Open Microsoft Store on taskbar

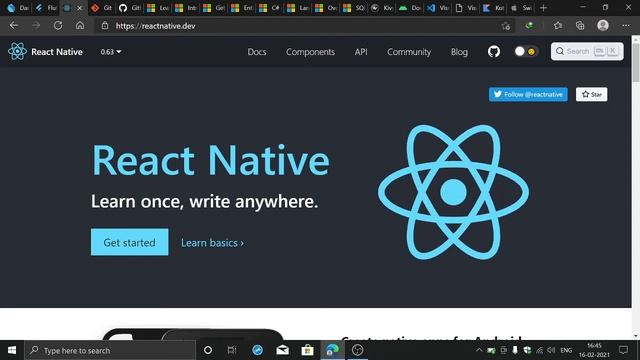click(307, 350)
